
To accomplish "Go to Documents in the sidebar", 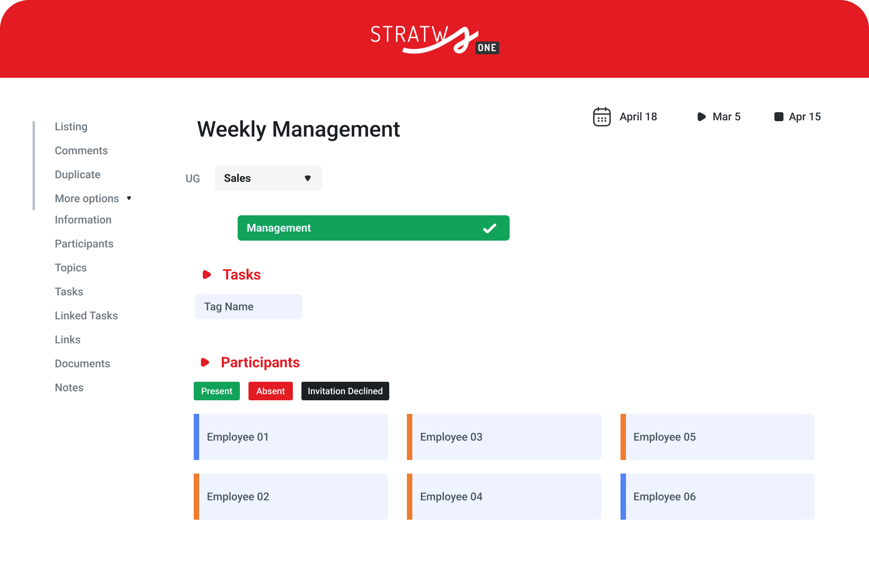I will tap(82, 364).
